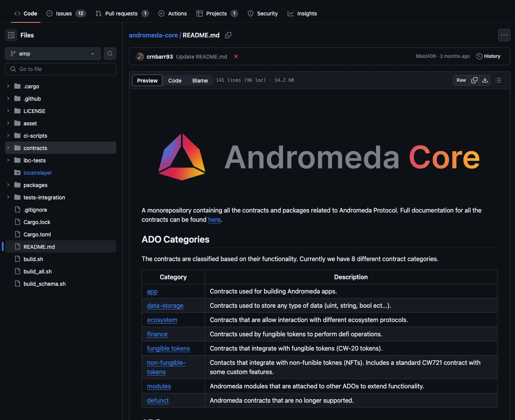
Task: Open the data-storage category link
Action: click(165, 305)
